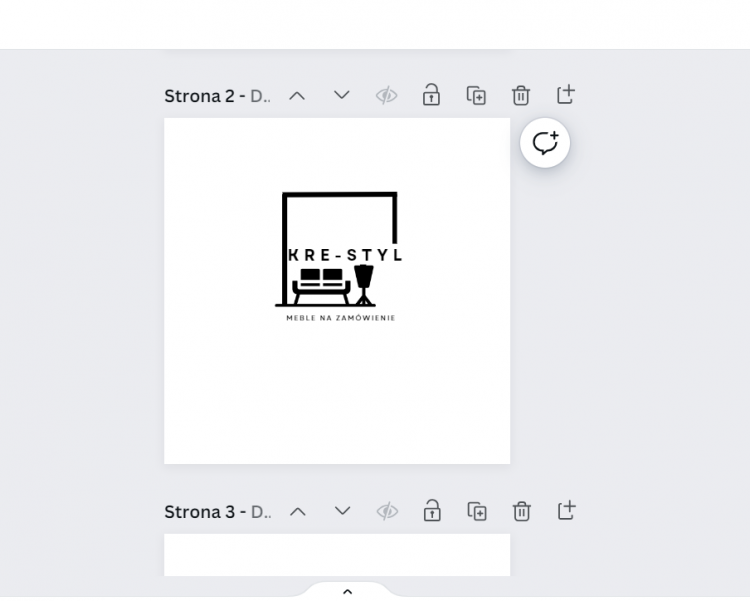
Task: Edit the Strona 3 page title
Action: [217, 512]
